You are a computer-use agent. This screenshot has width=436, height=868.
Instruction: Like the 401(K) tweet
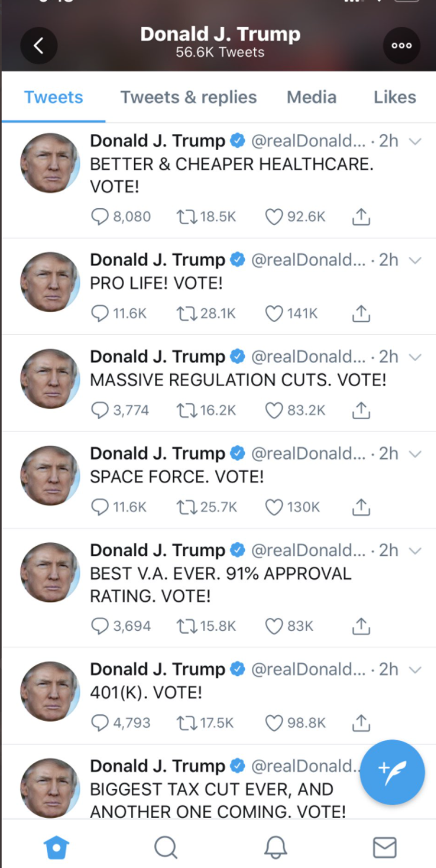point(274,723)
